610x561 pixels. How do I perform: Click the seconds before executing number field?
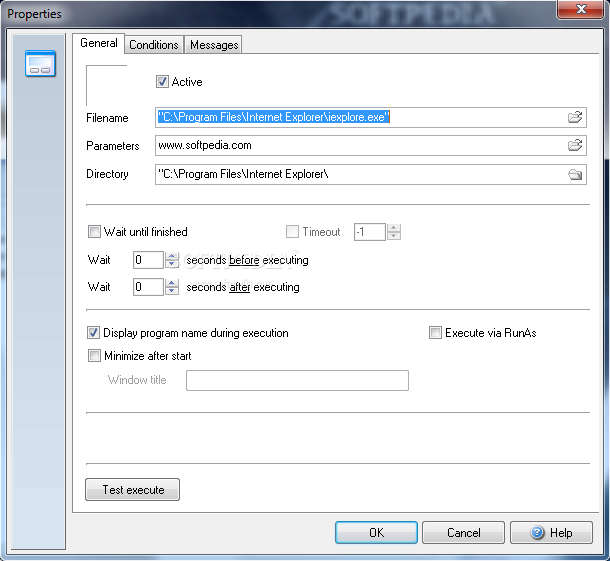(x=148, y=260)
